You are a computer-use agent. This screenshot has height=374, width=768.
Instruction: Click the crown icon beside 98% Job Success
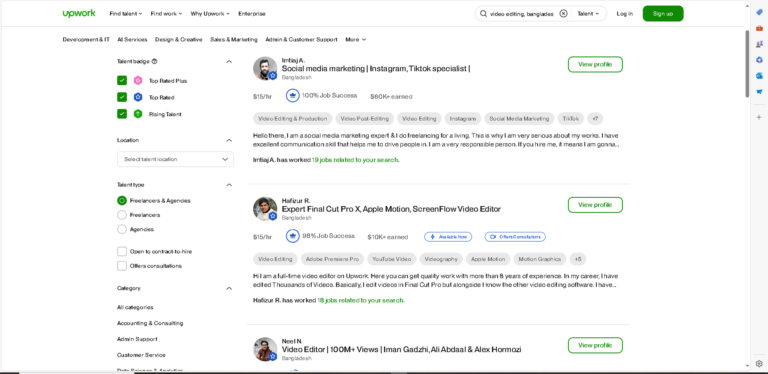click(293, 236)
